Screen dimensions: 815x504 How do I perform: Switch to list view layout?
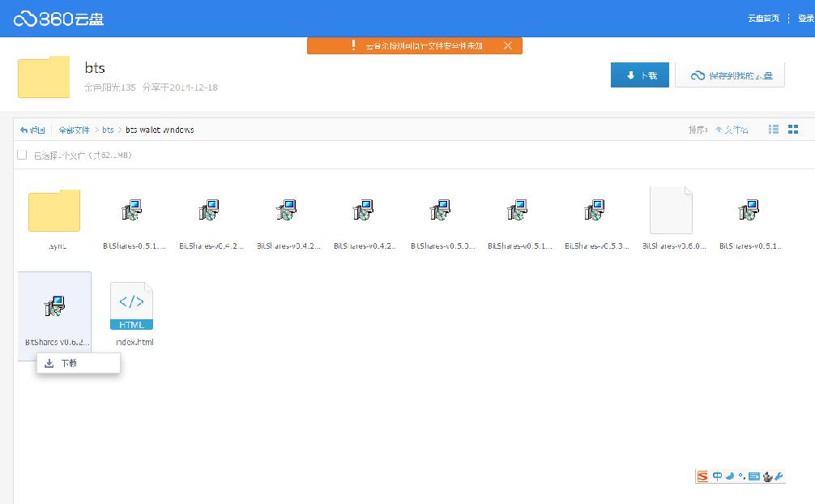[x=774, y=130]
